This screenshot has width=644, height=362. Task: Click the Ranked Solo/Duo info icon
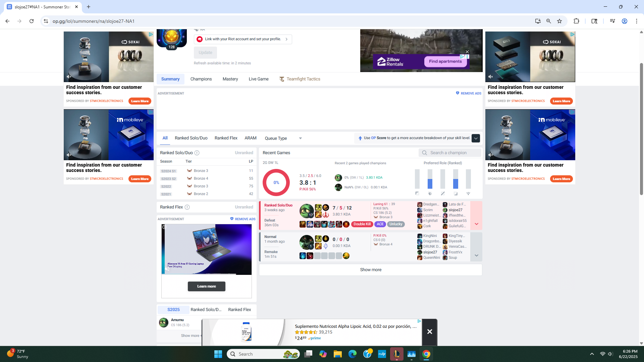[197, 153]
